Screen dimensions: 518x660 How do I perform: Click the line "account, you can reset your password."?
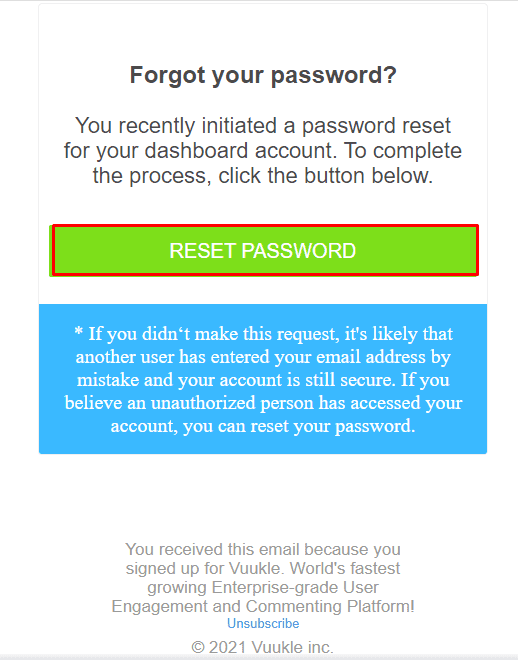pyautogui.click(x=263, y=426)
